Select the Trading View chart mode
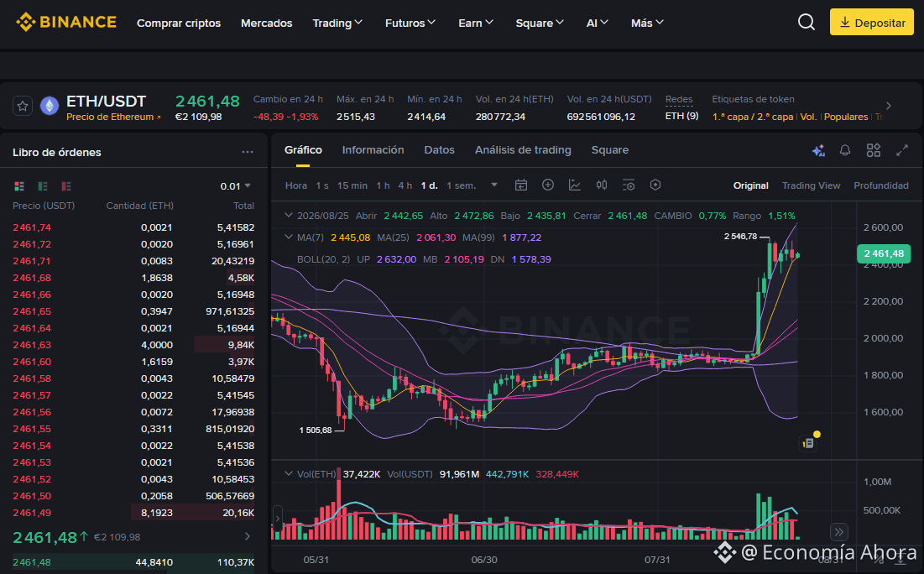This screenshot has width=924, height=574. click(x=811, y=185)
